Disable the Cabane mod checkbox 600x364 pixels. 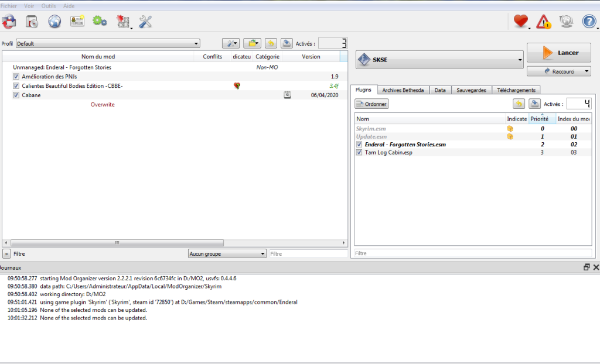point(16,95)
